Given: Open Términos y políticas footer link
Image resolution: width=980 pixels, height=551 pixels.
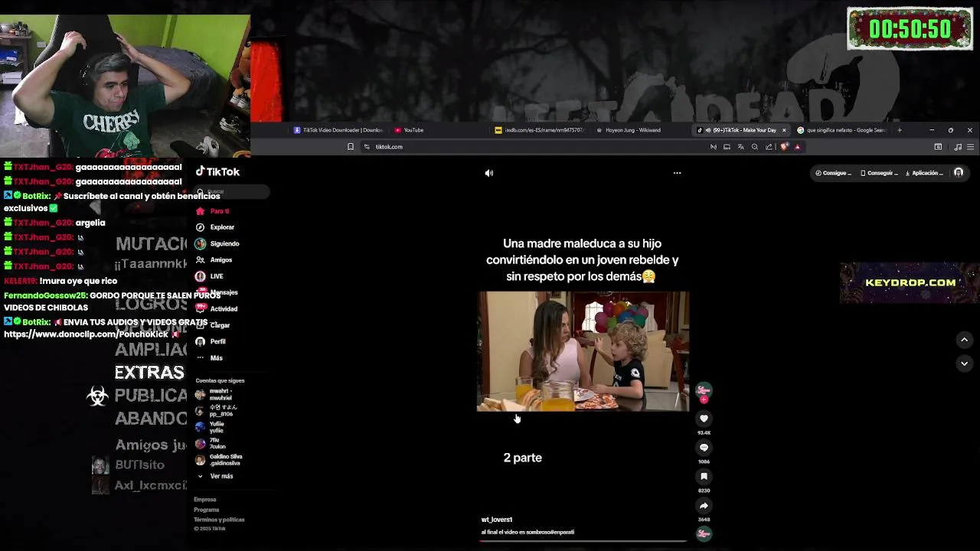Looking at the screenshot, I should (x=219, y=520).
